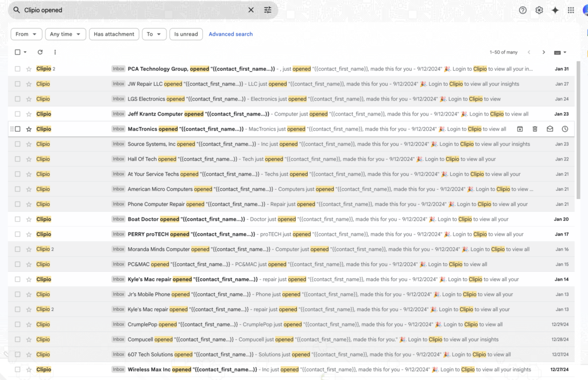Snooze the MacTronics email

(564, 129)
